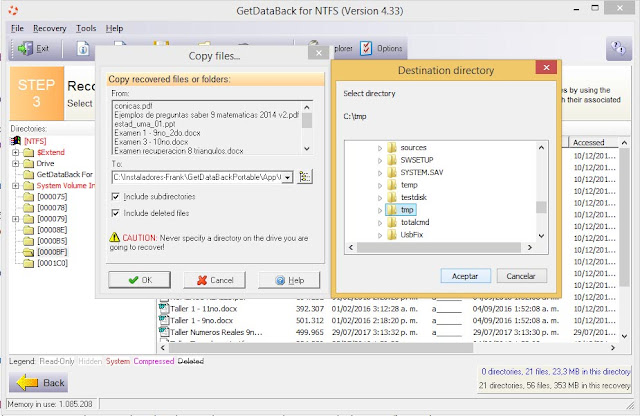Click the Compressed legend label
640x416 pixels.
pos(153,361)
